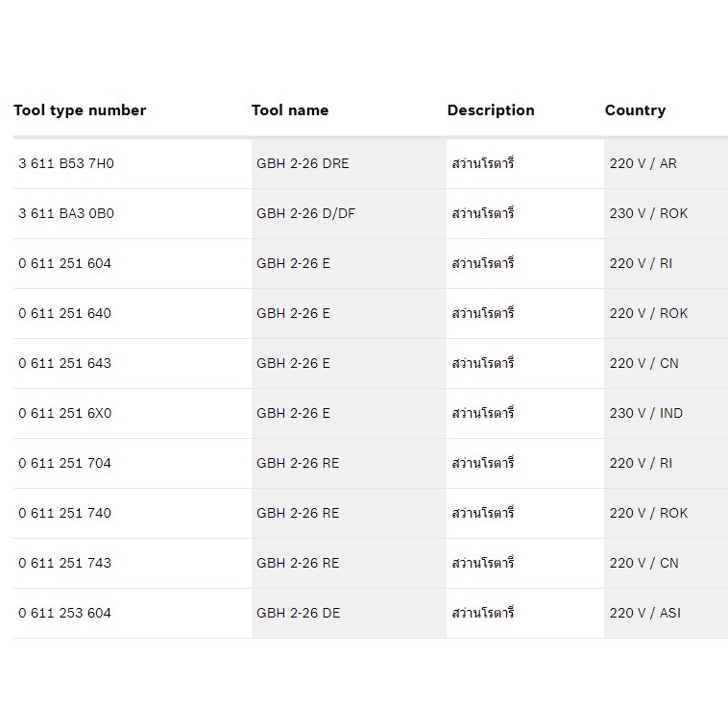Click the Country column header
728x728 pixels.
635,110
